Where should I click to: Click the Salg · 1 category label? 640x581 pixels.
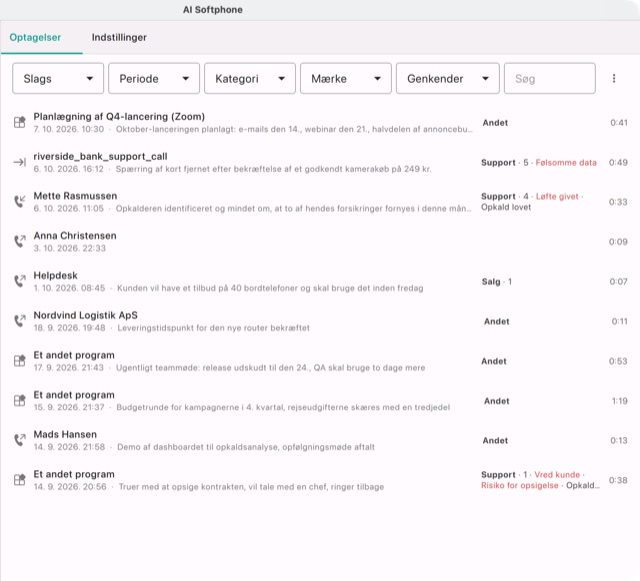click(x=497, y=282)
